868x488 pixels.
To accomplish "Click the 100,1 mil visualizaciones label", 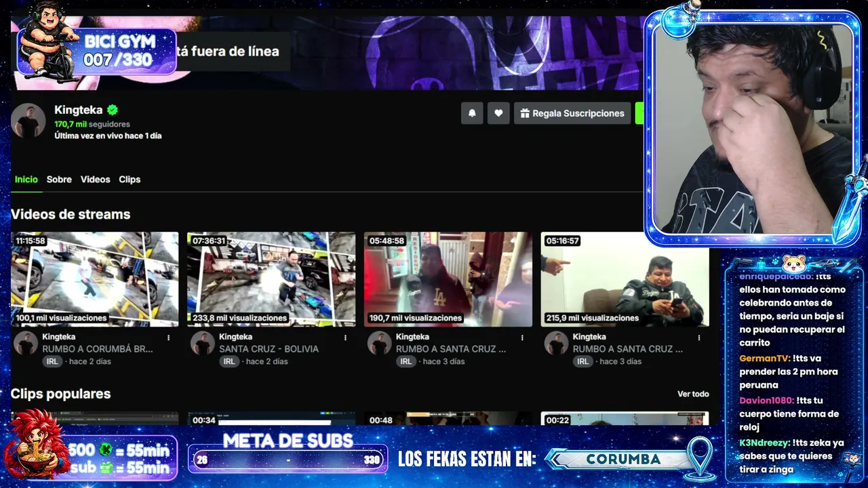I will [x=62, y=318].
